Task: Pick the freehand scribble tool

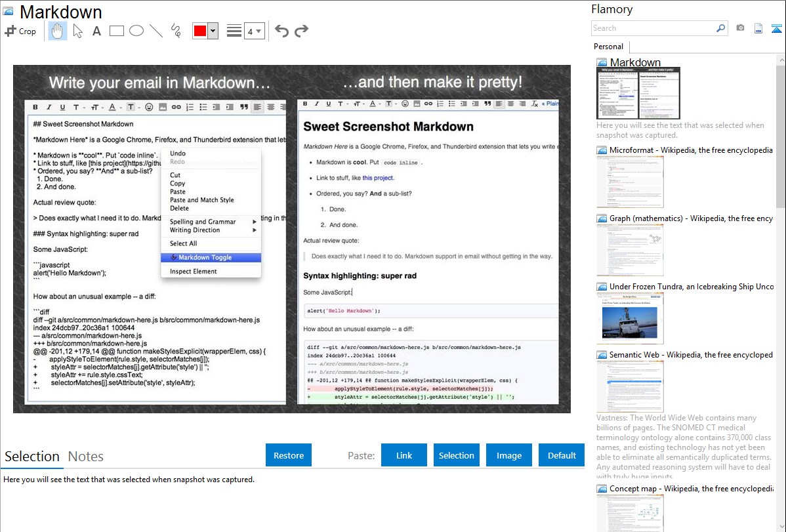Action: [x=175, y=31]
